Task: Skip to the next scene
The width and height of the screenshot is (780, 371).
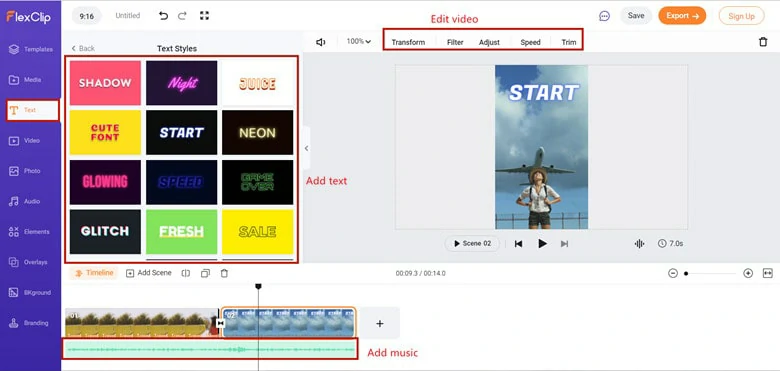Action: 564,244
